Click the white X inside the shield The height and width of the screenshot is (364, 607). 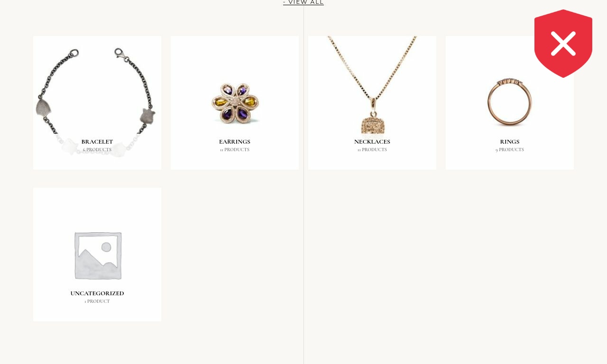point(563,43)
